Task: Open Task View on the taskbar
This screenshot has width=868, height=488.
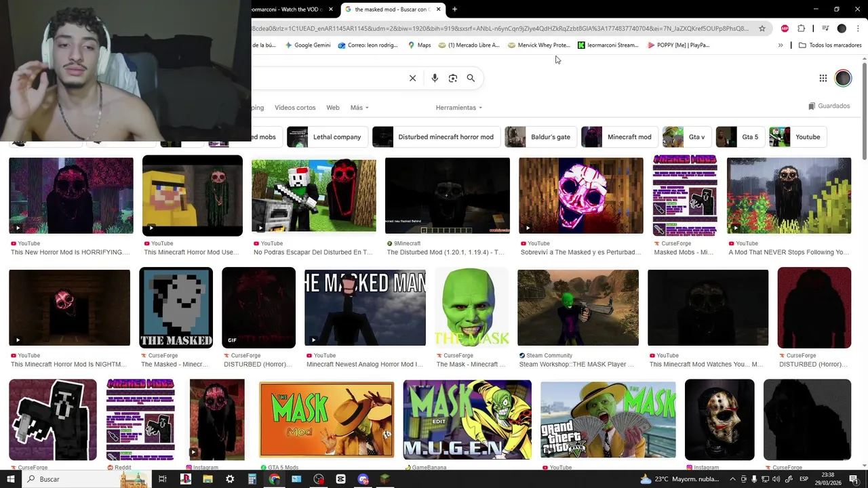Action: coord(163,479)
